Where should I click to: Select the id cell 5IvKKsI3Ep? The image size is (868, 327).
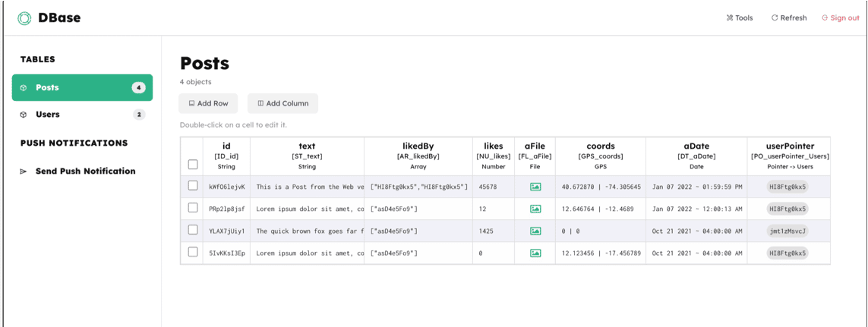click(x=227, y=253)
